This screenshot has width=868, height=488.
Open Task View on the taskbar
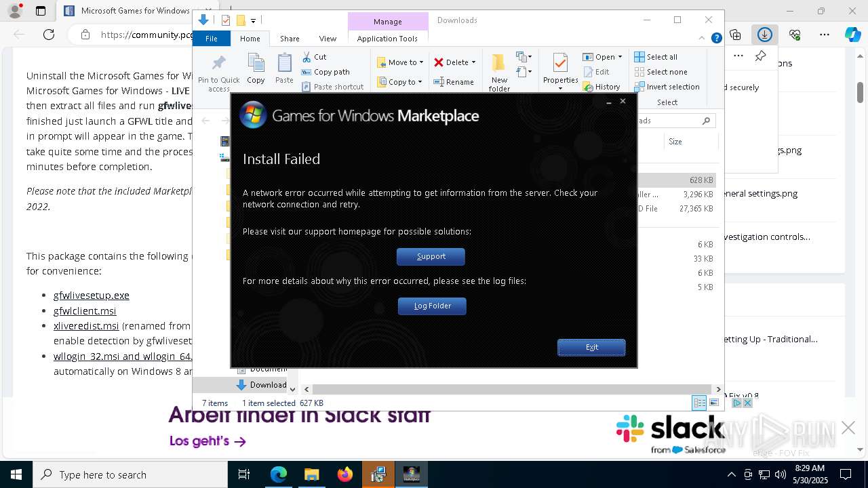tap(244, 474)
